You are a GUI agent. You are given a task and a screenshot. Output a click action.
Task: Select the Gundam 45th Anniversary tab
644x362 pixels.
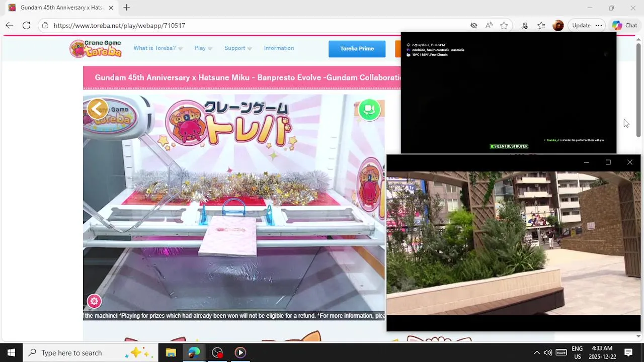[60, 8]
